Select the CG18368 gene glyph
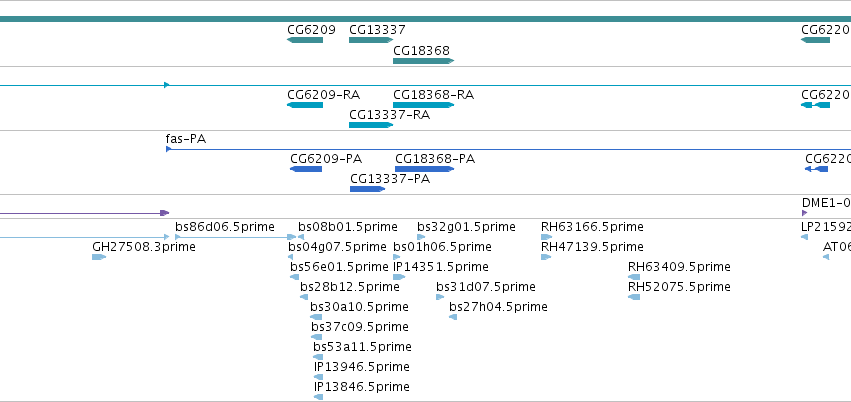Viewport: 851px width, 402px height. 423,61
